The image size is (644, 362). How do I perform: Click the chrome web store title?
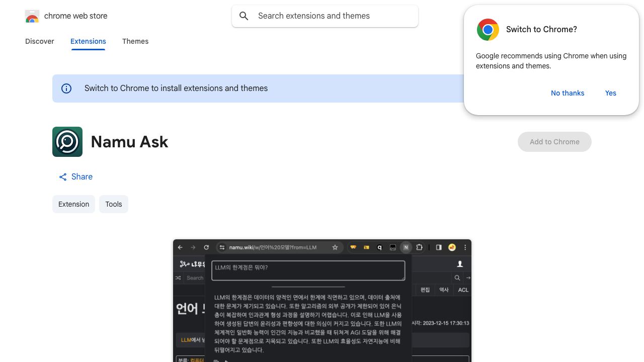[76, 16]
